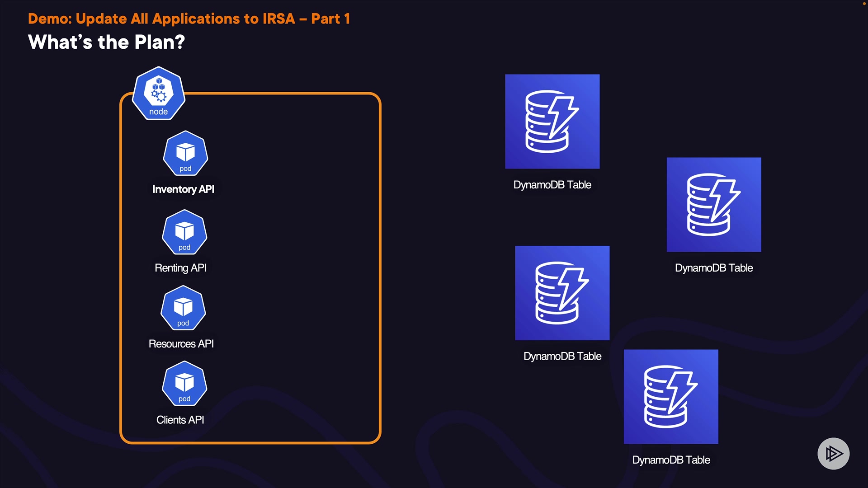Click the top-left DynamoDB Table icon
This screenshot has height=488, width=868.
click(552, 122)
